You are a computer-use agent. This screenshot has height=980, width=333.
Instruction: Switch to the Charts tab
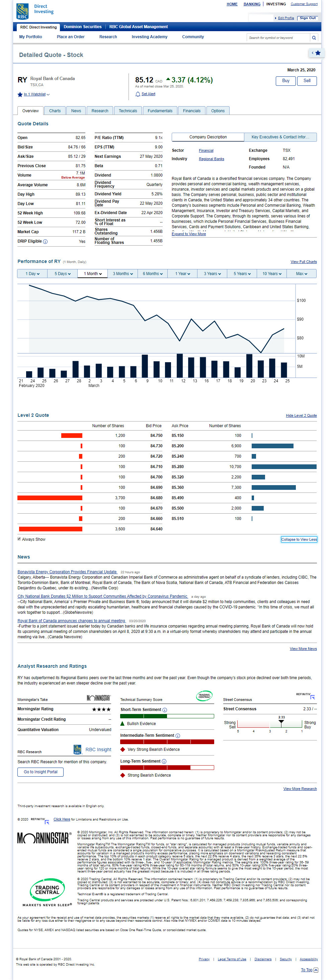click(x=55, y=111)
